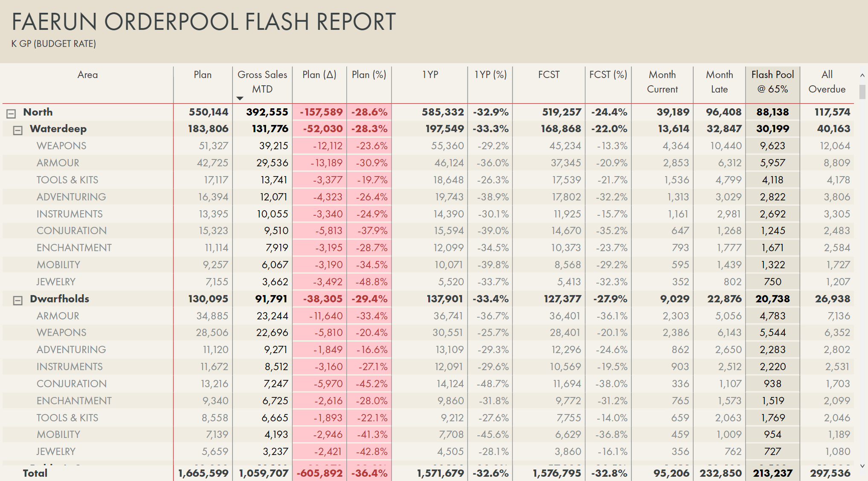
Task: Select the ENCHANTMENT row under Dwarfholds
Action: click(73, 400)
